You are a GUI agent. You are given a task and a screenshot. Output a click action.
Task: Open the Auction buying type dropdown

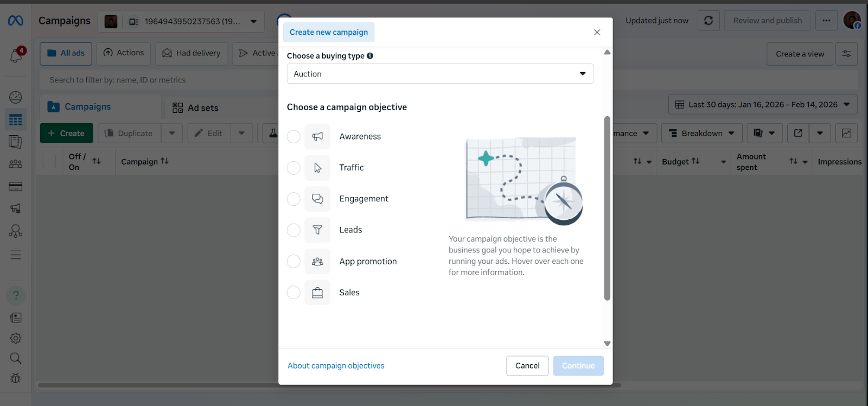pos(439,74)
